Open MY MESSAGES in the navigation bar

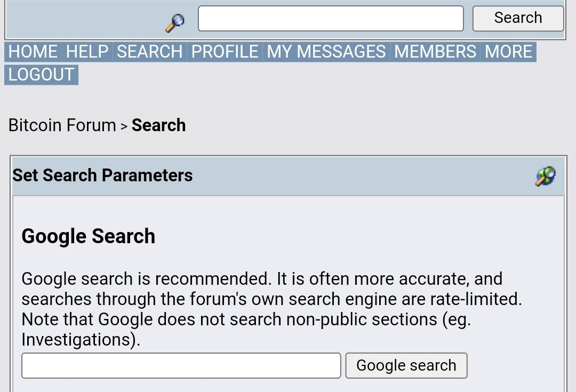click(326, 52)
